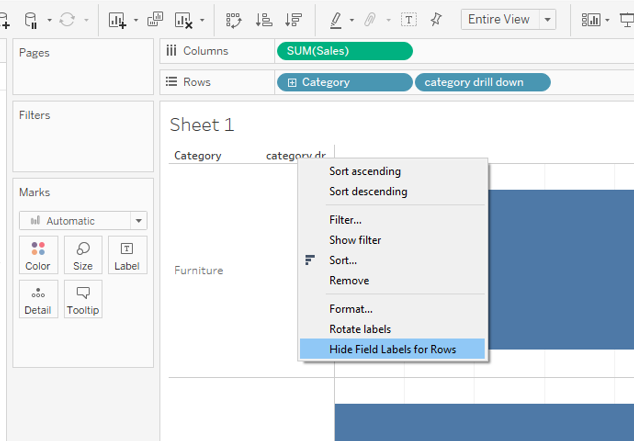This screenshot has width=634, height=441.
Task: Click the Columns shelf label
Action: click(x=205, y=51)
